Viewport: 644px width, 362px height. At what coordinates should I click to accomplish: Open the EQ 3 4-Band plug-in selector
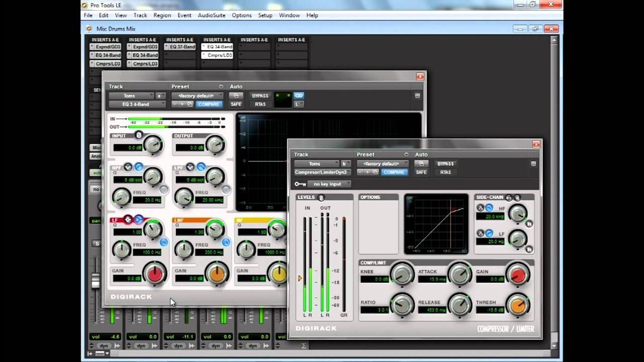(137, 104)
